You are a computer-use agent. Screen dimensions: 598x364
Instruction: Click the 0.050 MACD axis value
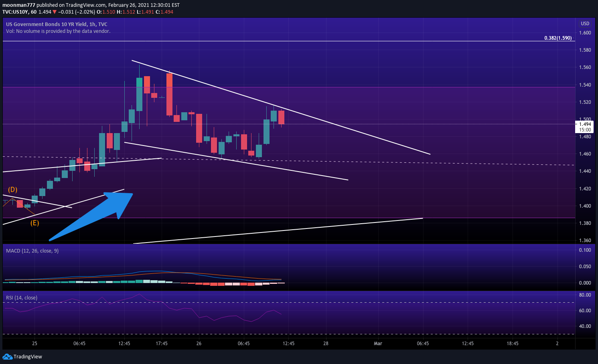click(585, 267)
